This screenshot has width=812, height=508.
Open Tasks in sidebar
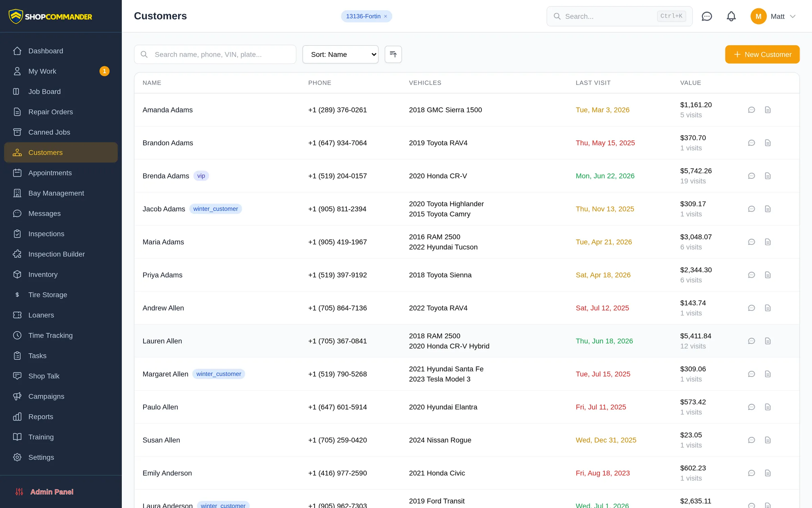point(61,356)
